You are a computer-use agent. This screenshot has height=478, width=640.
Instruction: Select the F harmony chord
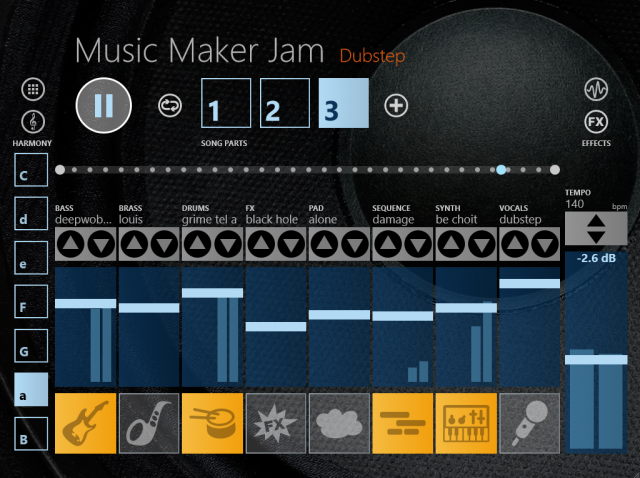click(x=31, y=301)
